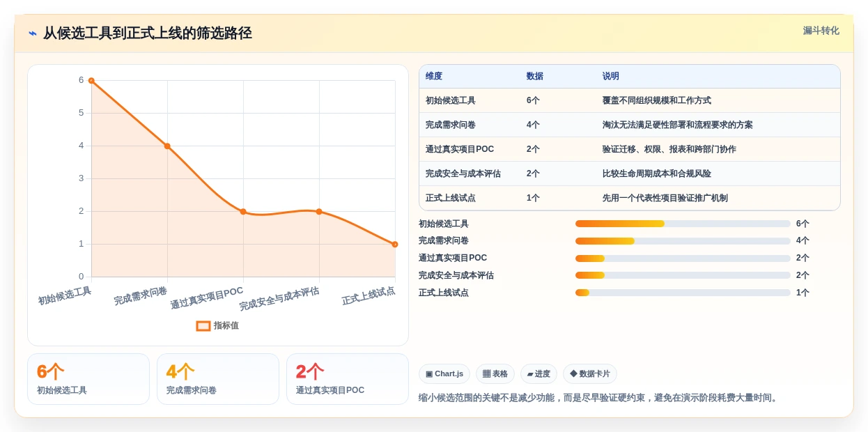Click the 漏斗转化 label
The height and width of the screenshot is (432, 868).
821,31
